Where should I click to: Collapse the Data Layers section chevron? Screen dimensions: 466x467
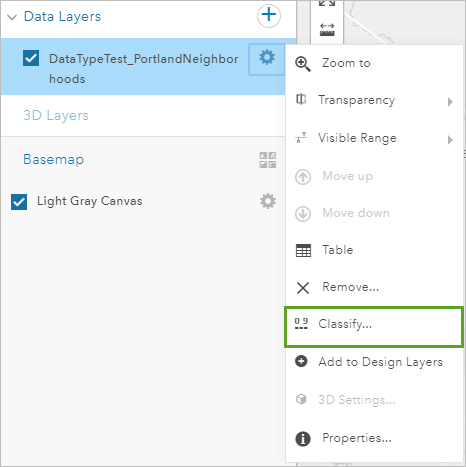pos(12,17)
